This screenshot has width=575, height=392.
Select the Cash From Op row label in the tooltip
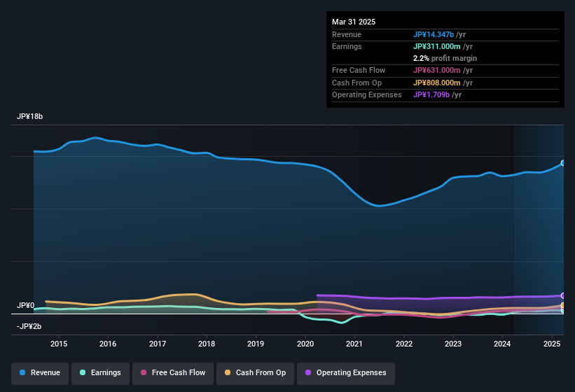point(356,83)
